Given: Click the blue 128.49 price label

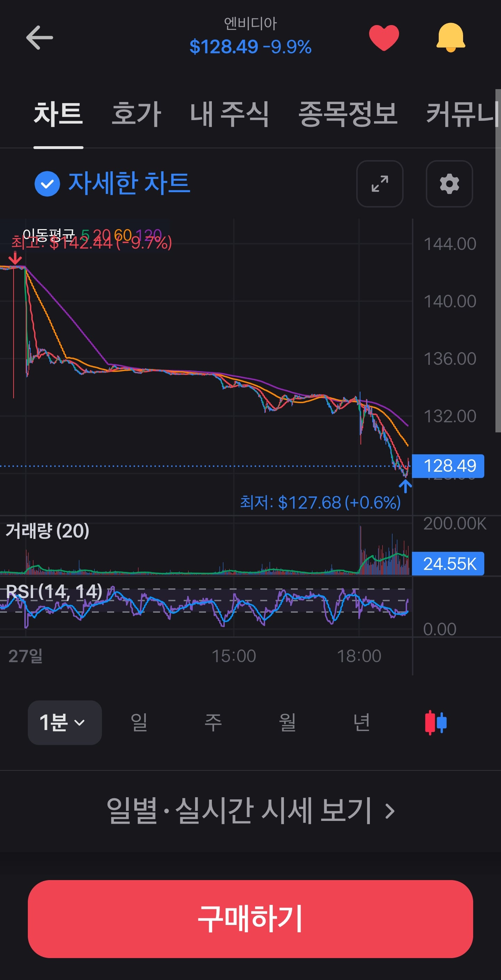Looking at the screenshot, I should coord(448,466).
